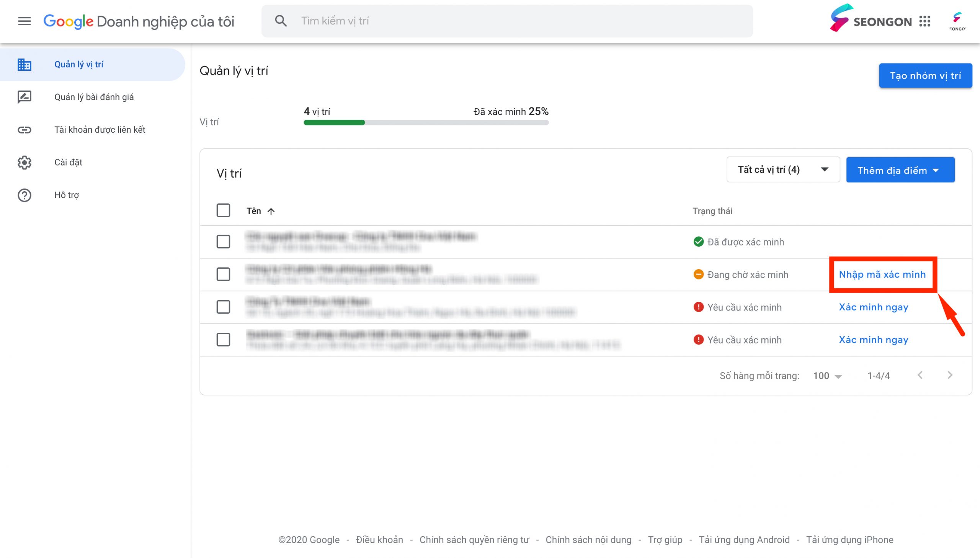
Task: Select Quản lý vị trí sidebar item
Action: [92, 64]
